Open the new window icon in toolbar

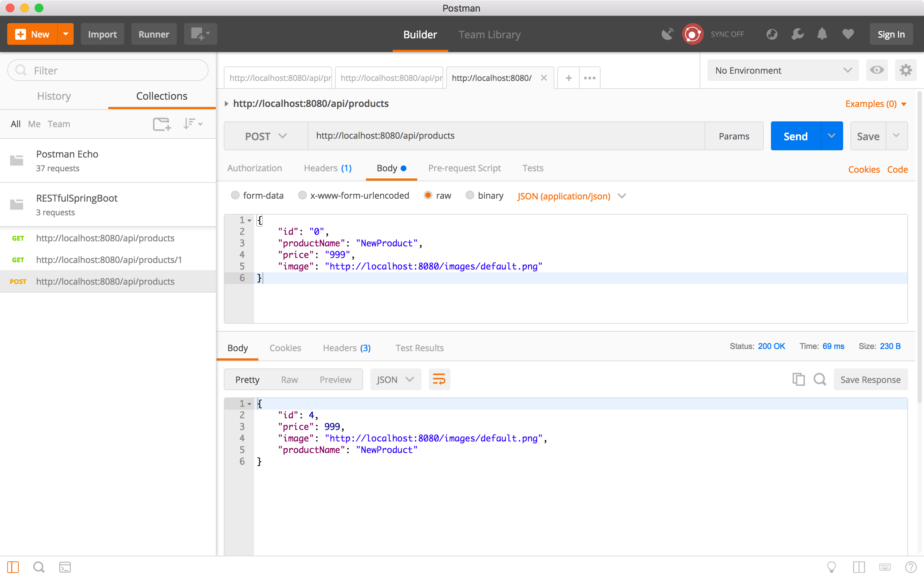coord(200,34)
